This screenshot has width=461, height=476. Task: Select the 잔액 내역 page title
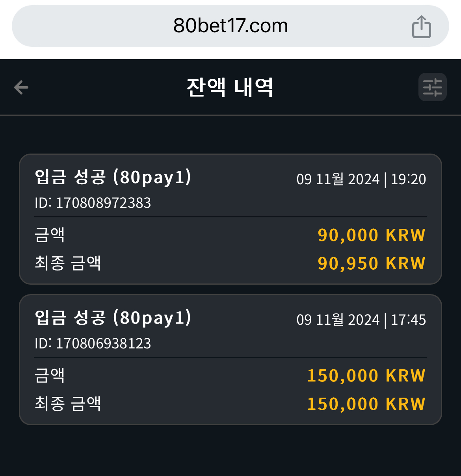pos(230,87)
